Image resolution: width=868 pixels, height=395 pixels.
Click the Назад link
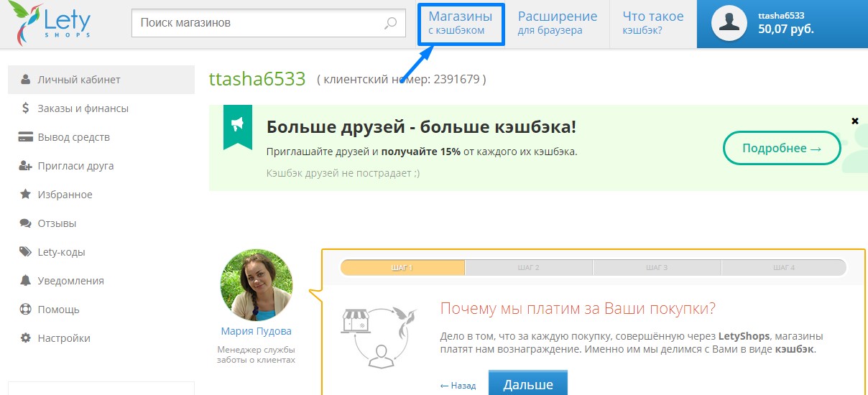[x=458, y=386]
